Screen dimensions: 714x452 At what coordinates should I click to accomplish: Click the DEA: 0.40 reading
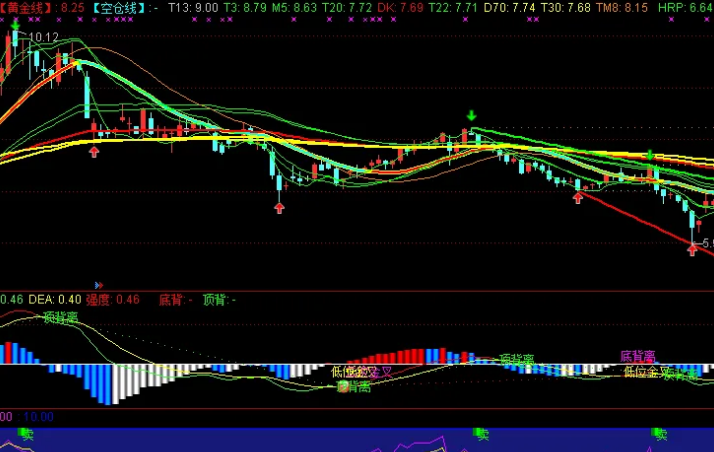55,300
